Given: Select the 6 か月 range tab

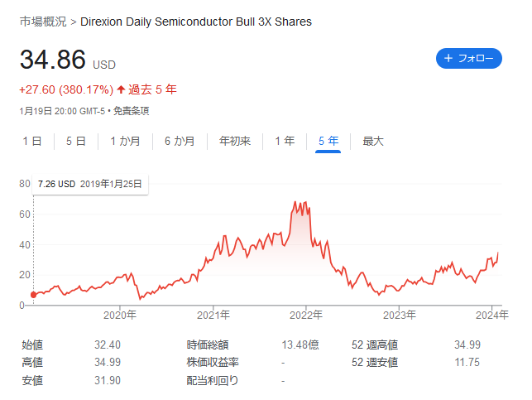Looking at the screenshot, I should 180,141.
